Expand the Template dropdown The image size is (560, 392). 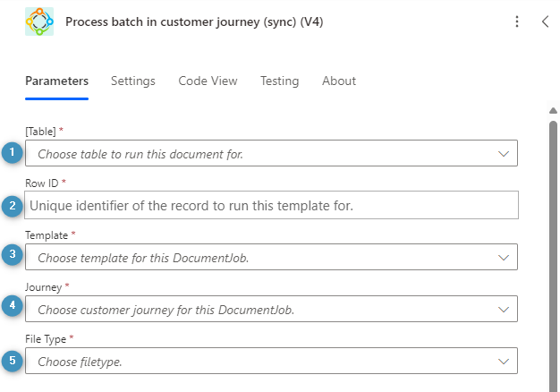(x=271, y=257)
